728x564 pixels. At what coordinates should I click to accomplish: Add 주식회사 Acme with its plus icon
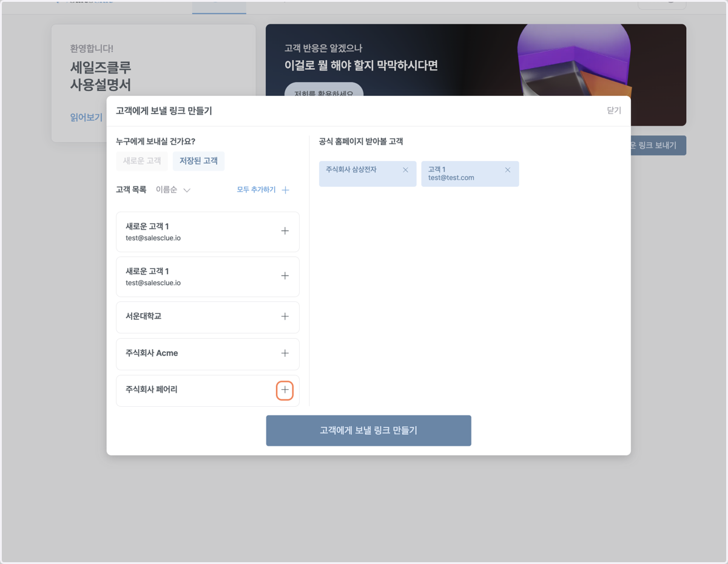[x=285, y=353]
